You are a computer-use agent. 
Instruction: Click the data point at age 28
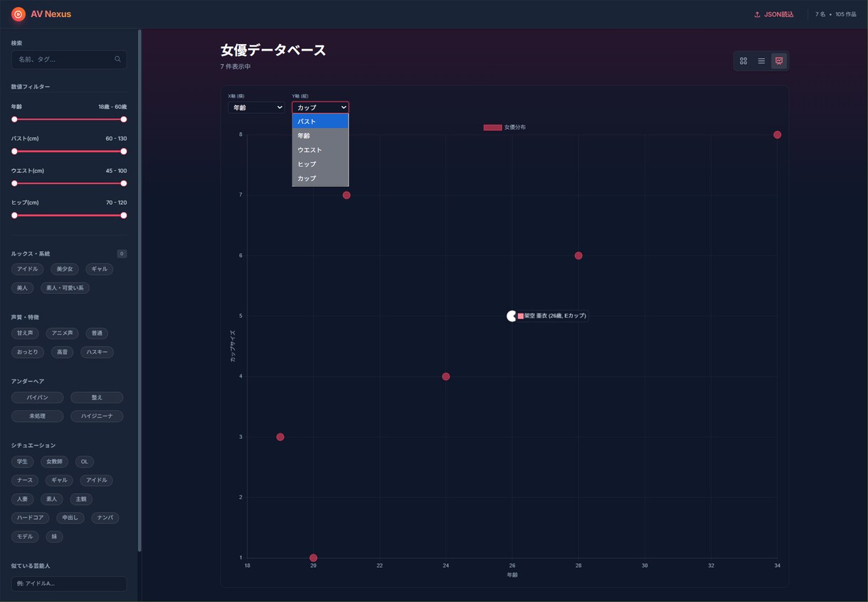click(x=578, y=255)
